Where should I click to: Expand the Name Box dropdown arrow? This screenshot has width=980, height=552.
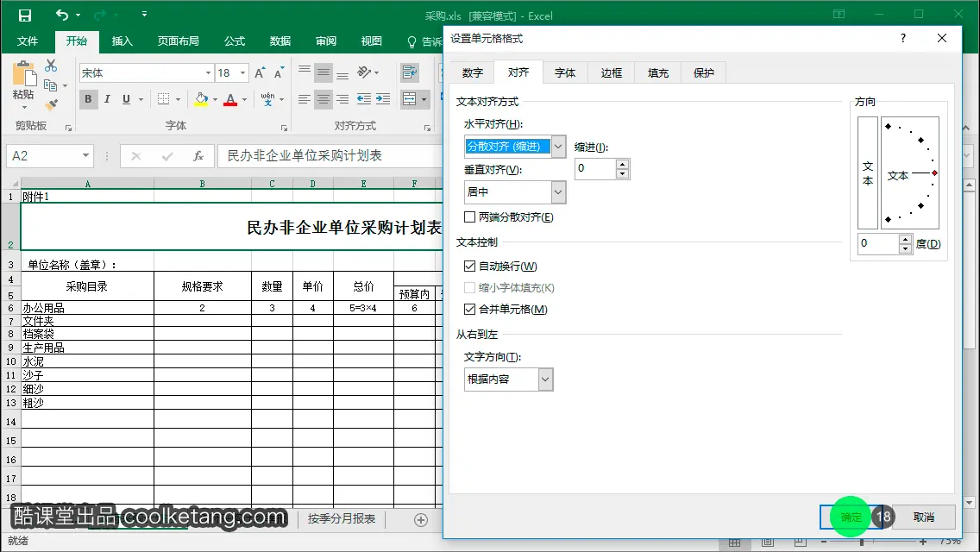click(85, 155)
